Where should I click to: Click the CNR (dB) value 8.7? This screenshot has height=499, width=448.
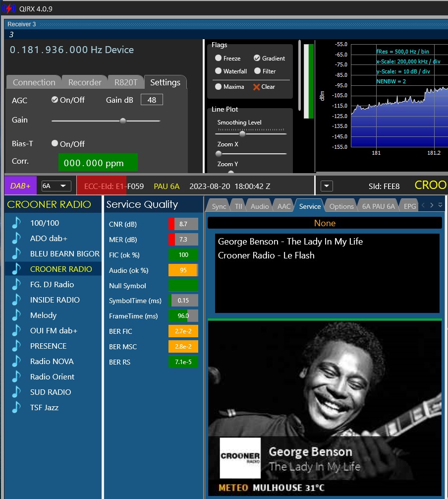183,224
